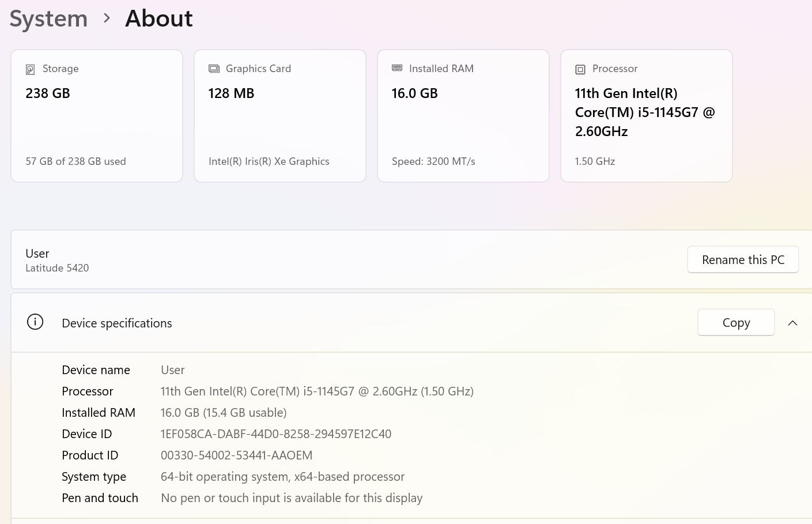Click the Device specifications info icon
The height and width of the screenshot is (524, 812).
pos(35,322)
